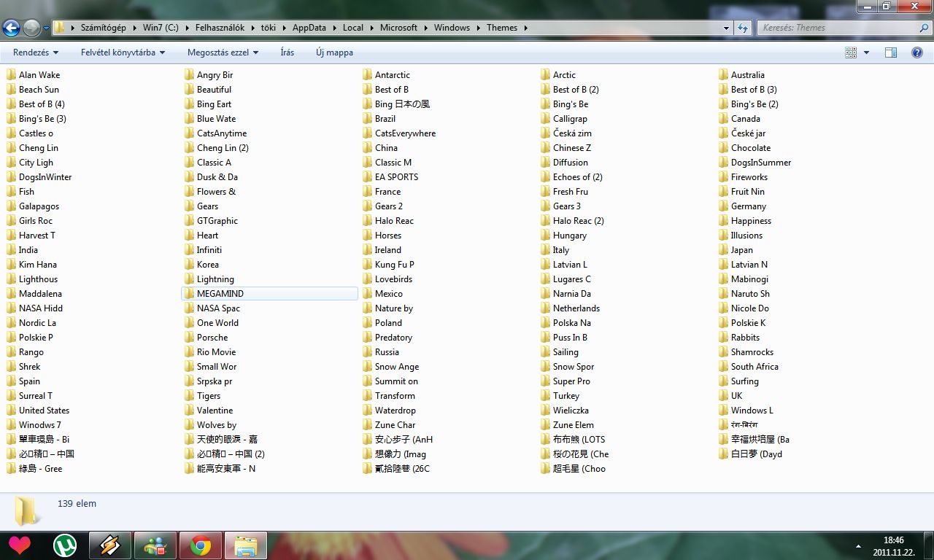Open view options dropdown arrow
This screenshot has height=560, width=934.
pyautogui.click(x=866, y=52)
